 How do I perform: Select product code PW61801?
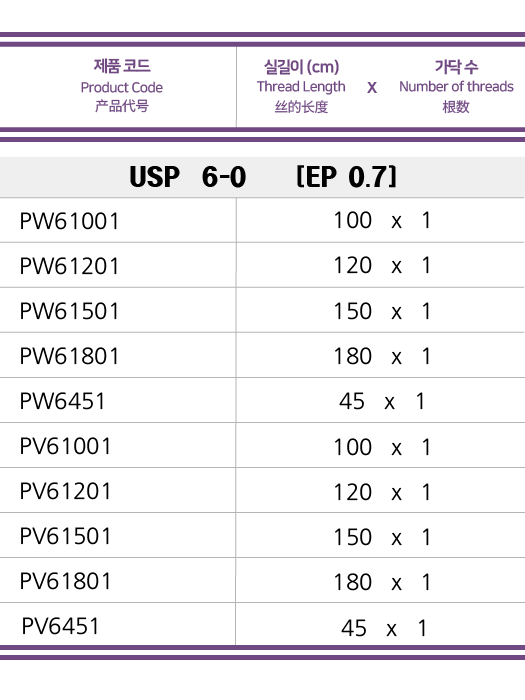(69, 356)
